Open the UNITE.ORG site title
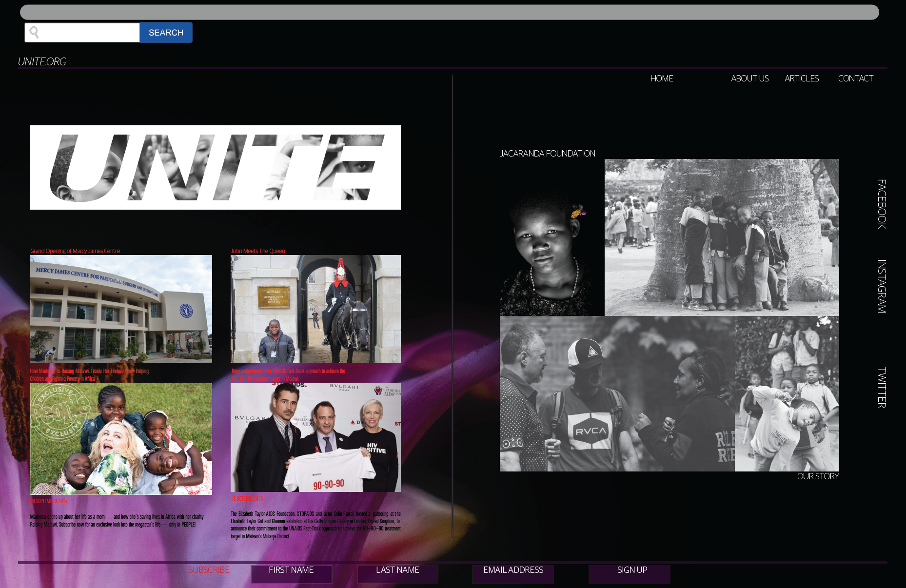Viewport: 906px width, 588px height. click(x=42, y=61)
